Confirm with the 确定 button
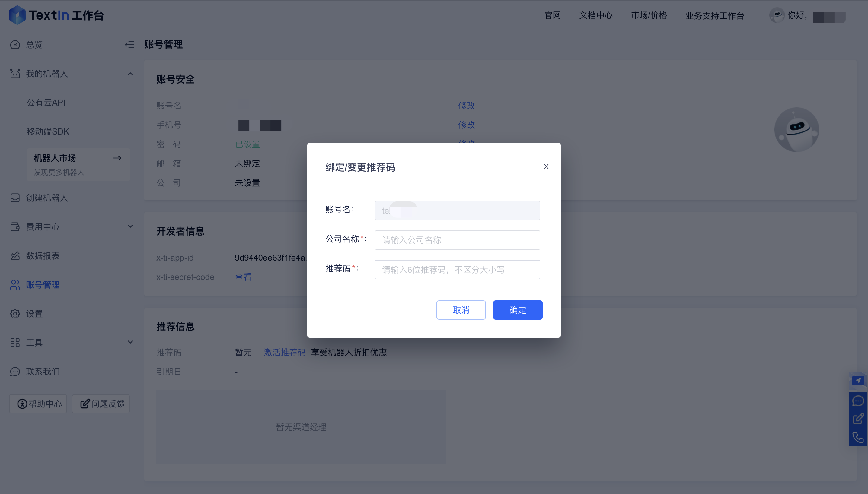The image size is (868, 494). coord(518,310)
